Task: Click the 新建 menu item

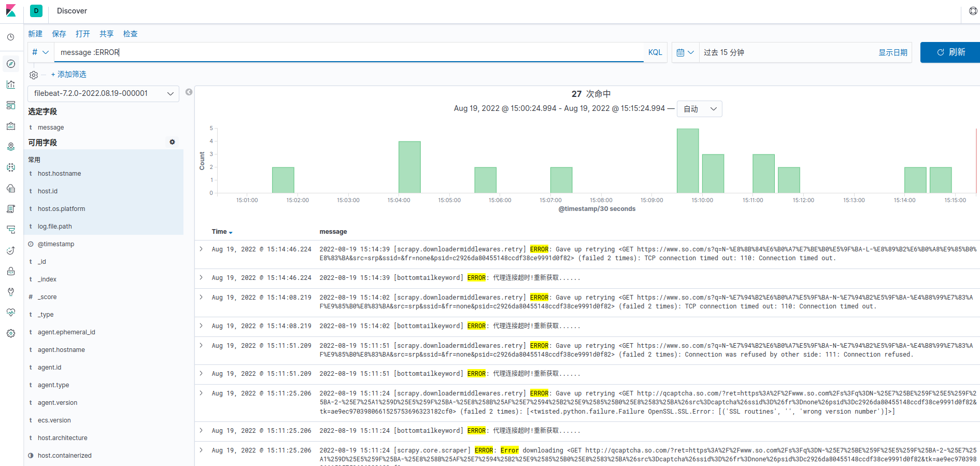Action: (x=35, y=34)
